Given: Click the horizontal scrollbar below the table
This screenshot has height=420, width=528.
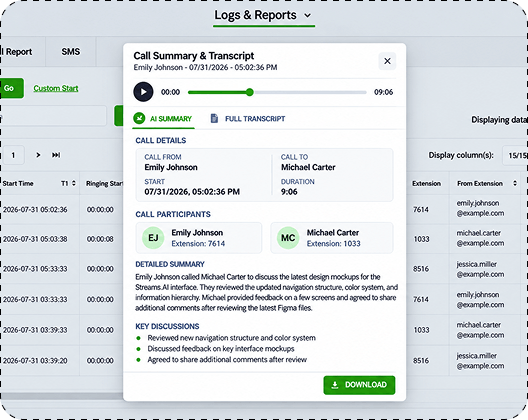Looking at the screenshot, I should click(62, 396).
